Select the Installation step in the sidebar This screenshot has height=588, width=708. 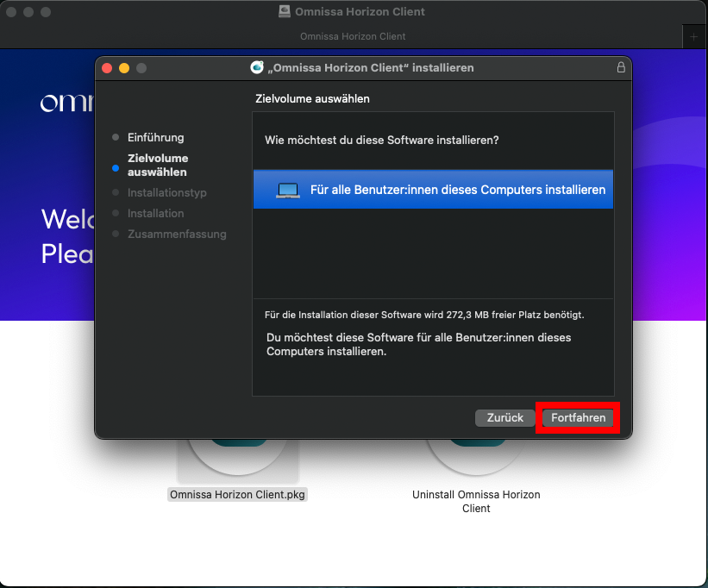155,213
